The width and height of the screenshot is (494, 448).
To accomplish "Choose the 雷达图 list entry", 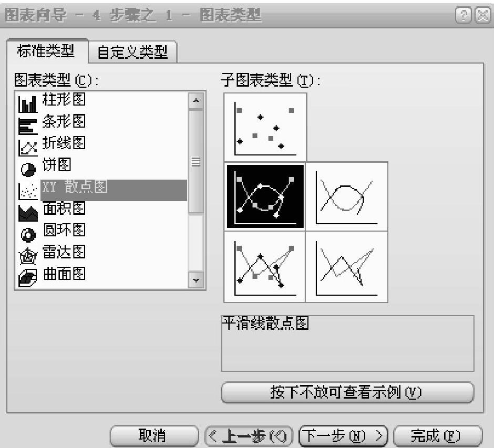I will [x=64, y=252].
